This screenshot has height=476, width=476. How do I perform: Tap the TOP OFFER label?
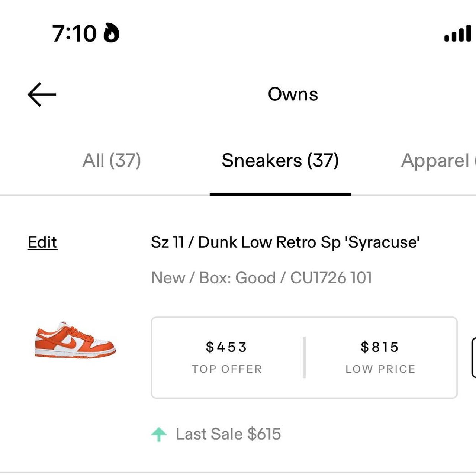tap(227, 369)
